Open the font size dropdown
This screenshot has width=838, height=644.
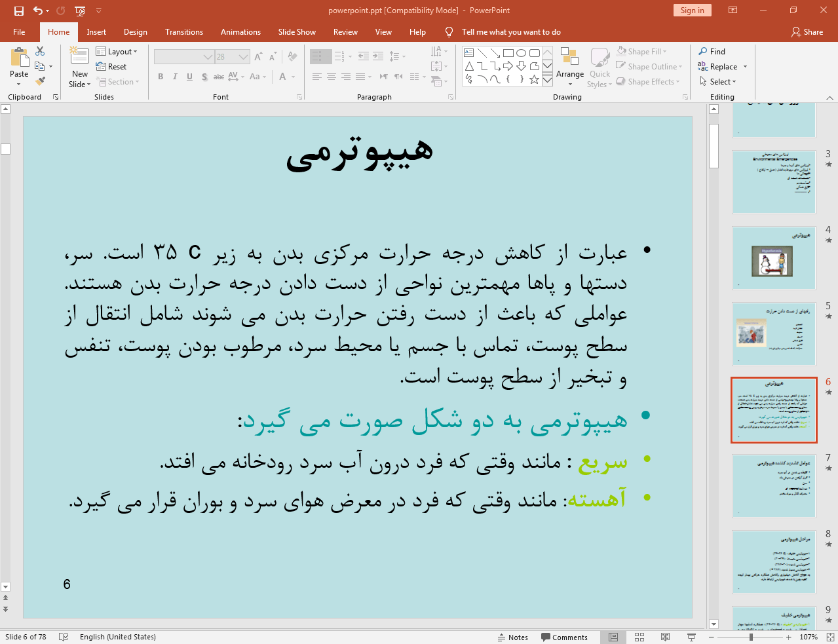click(242, 56)
